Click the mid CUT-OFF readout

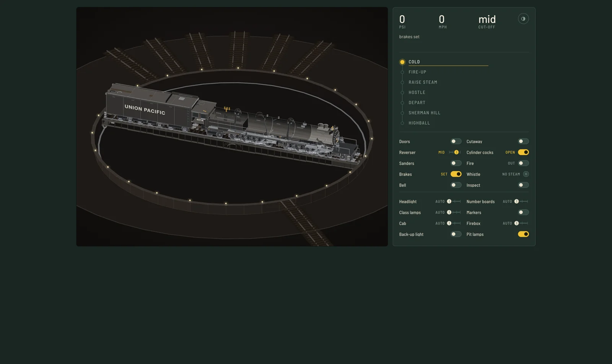[487, 22]
